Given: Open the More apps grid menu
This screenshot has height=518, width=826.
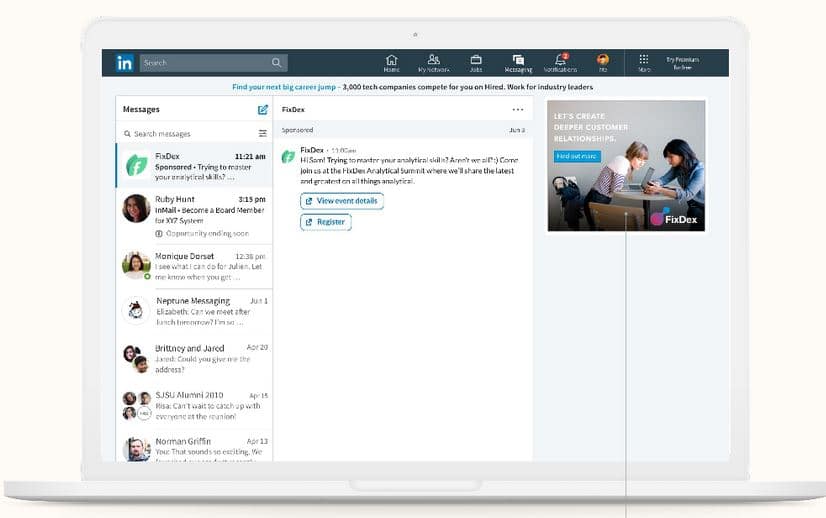Looking at the screenshot, I should point(644,63).
